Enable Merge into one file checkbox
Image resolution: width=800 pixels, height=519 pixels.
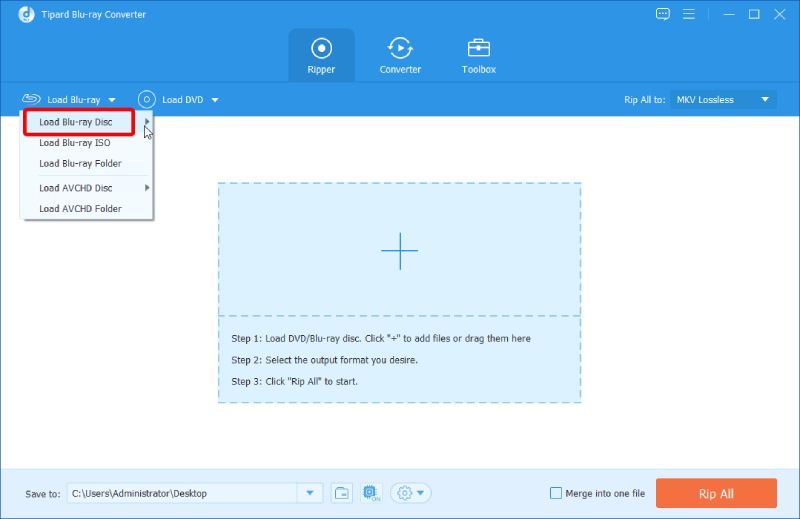(x=556, y=493)
